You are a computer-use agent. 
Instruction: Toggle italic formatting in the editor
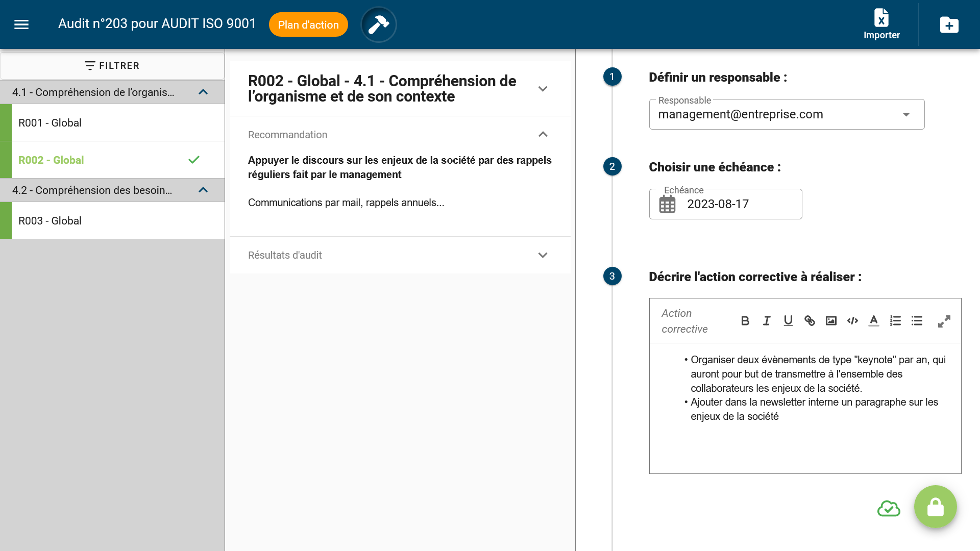click(x=767, y=320)
